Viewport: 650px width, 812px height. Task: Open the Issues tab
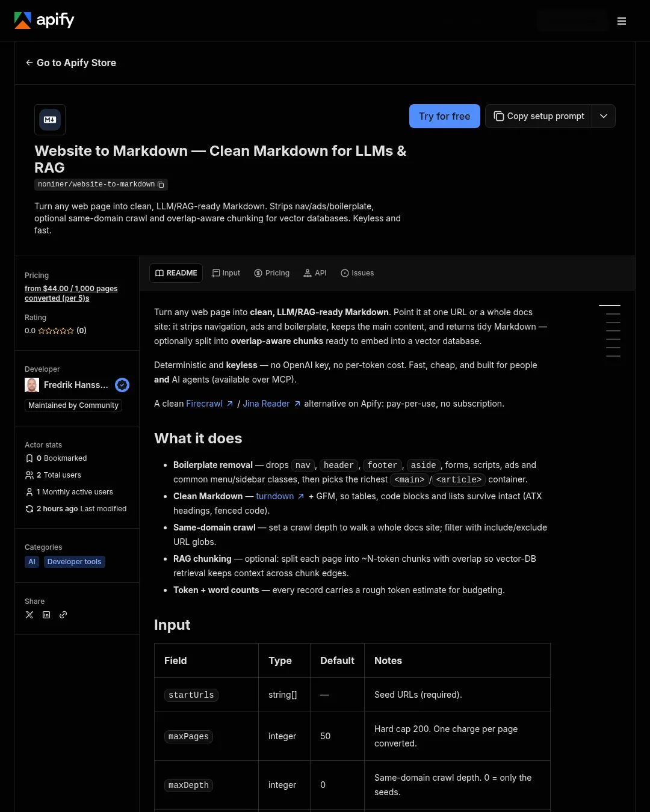[x=357, y=273]
